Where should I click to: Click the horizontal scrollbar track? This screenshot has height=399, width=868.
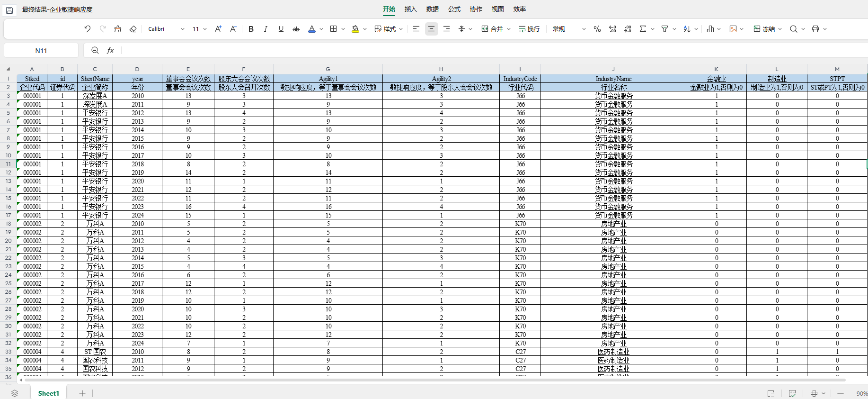(x=434, y=380)
